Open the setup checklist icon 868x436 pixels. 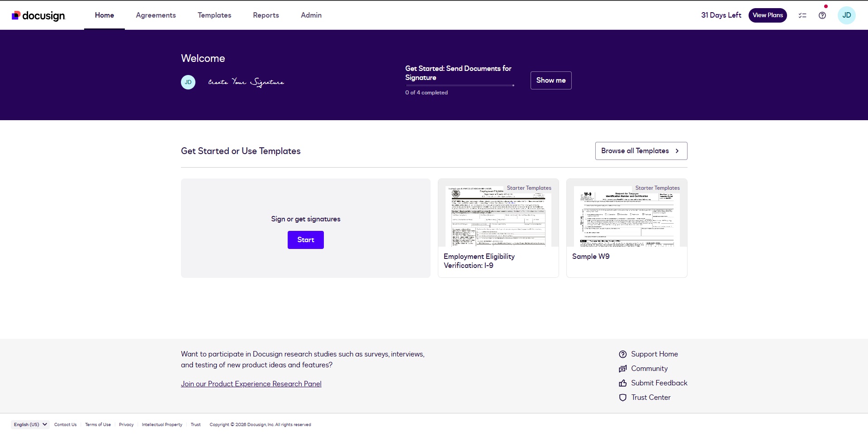[802, 15]
